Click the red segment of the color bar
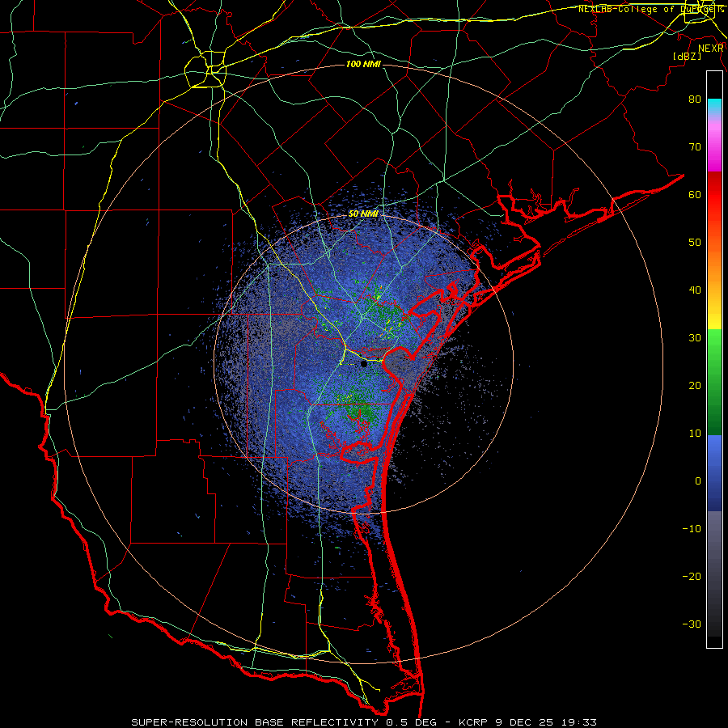Screen dimensions: 728x728 pyautogui.click(x=714, y=195)
